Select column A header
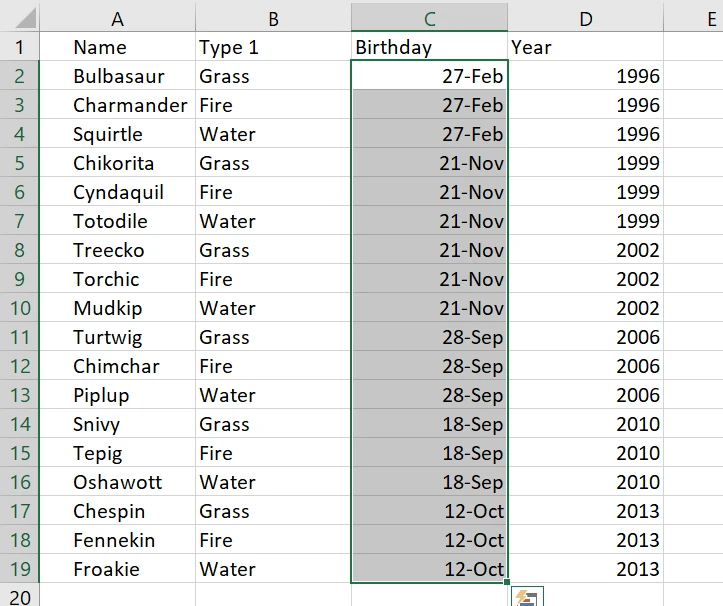 118,18
